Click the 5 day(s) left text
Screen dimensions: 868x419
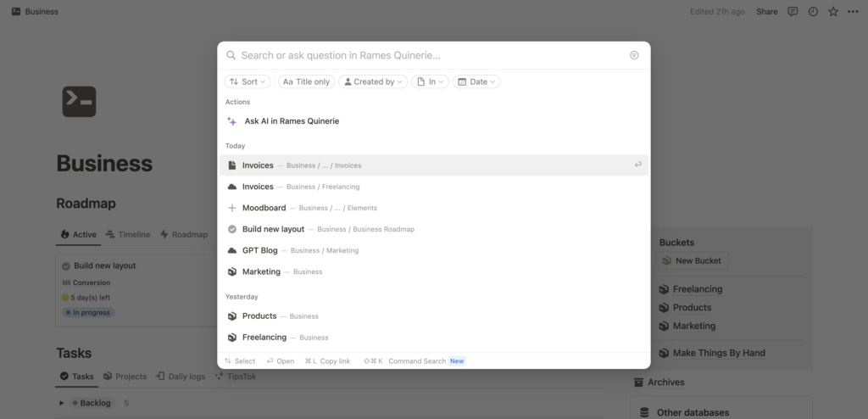coord(90,298)
